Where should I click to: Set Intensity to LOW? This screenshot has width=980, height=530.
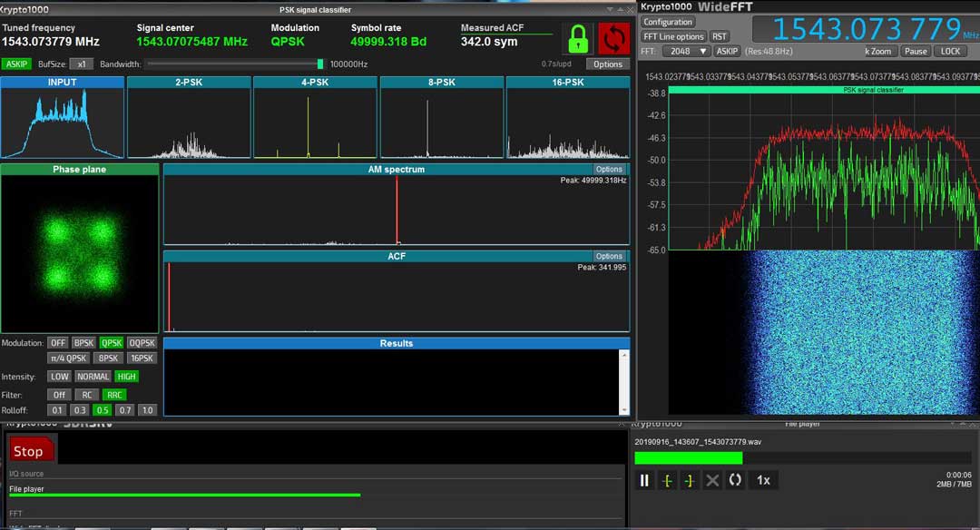[x=59, y=377]
